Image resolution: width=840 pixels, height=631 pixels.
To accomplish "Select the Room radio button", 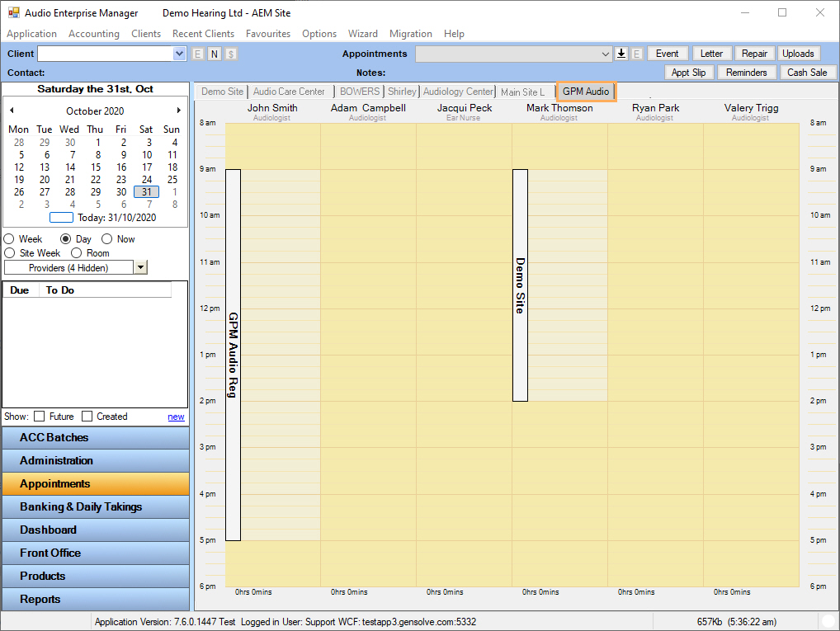I will pyautogui.click(x=77, y=253).
